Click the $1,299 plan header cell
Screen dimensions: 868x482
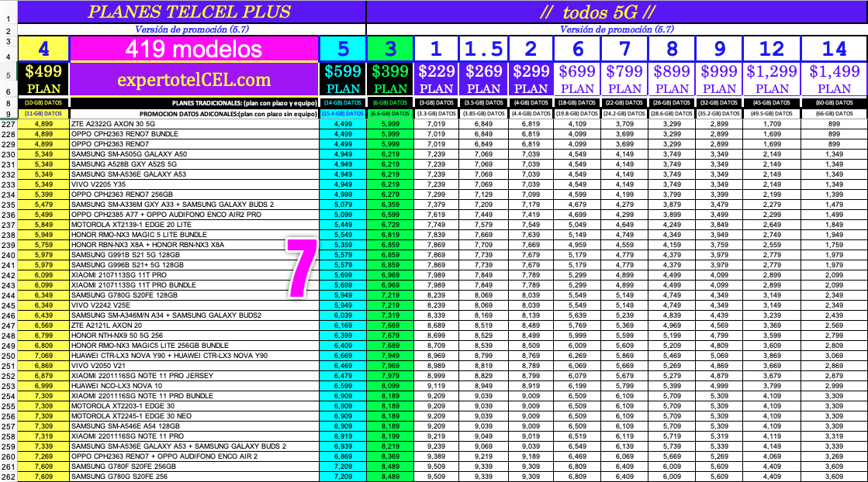click(x=772, y=79)
